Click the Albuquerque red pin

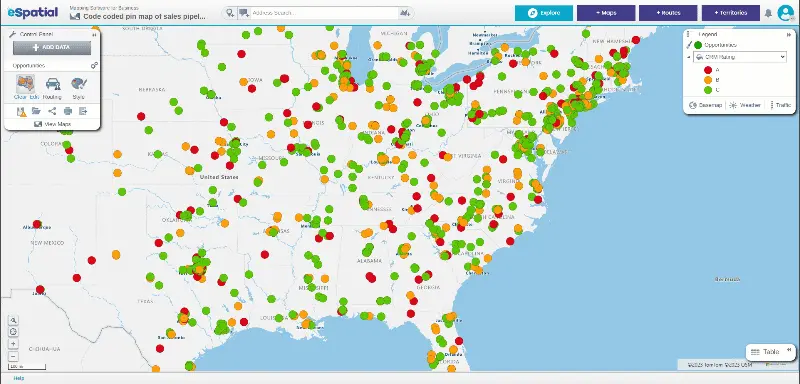(37, 224)
